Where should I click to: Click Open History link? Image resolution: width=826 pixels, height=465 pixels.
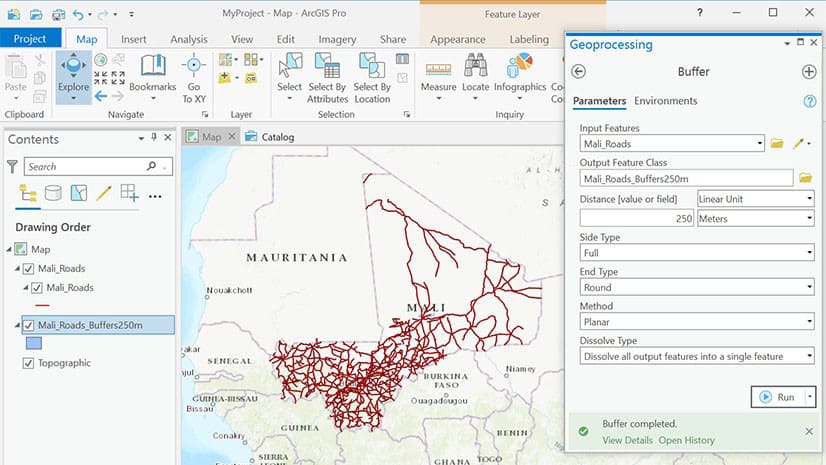686,440
